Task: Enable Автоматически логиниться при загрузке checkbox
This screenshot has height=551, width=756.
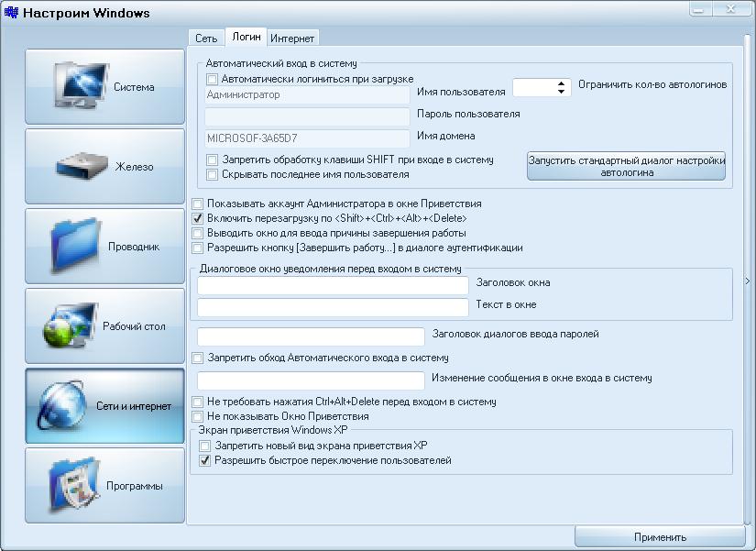Action: click(x=212, y=79)
